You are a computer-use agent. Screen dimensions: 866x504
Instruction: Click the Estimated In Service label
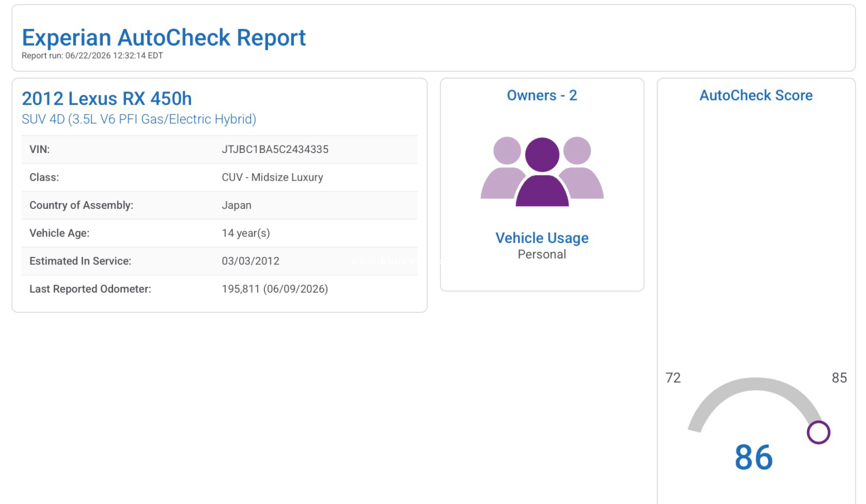pos(80,261)
